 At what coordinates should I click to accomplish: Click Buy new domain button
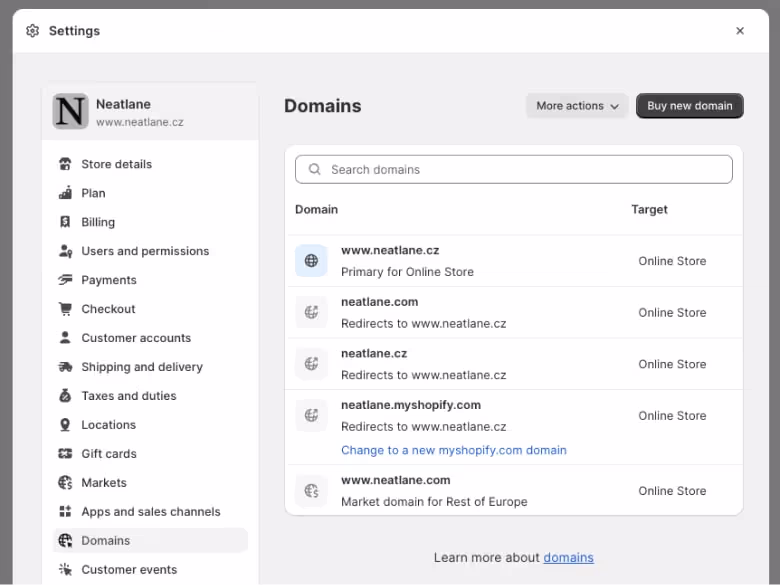pos(689,106)
